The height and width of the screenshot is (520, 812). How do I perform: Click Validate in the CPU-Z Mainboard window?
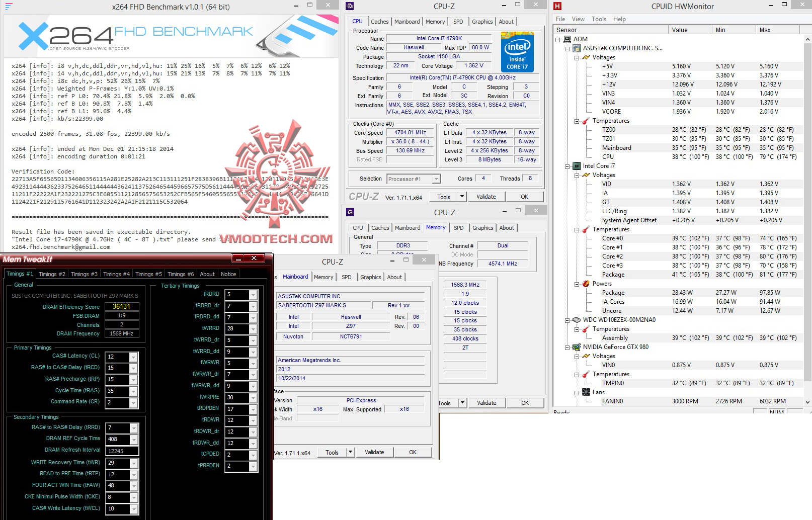(374, 452)
